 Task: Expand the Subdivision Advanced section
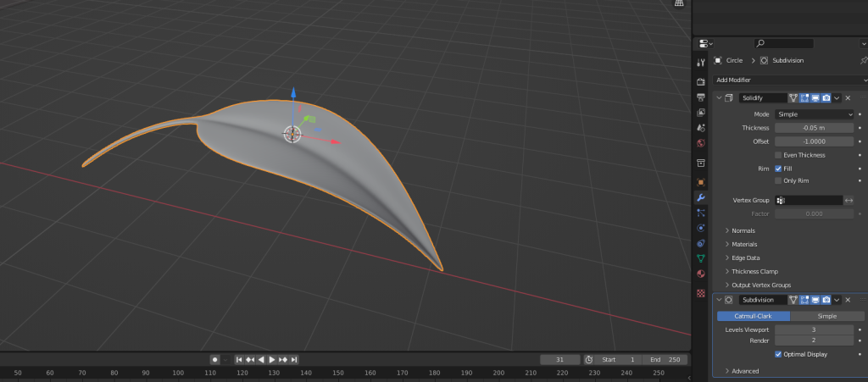[x=745, y=371]
